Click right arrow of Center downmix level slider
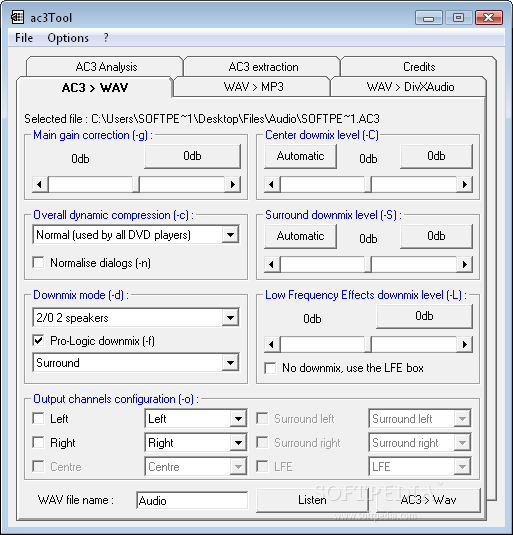Screen dimensions: 513x535 click(465, 185)
